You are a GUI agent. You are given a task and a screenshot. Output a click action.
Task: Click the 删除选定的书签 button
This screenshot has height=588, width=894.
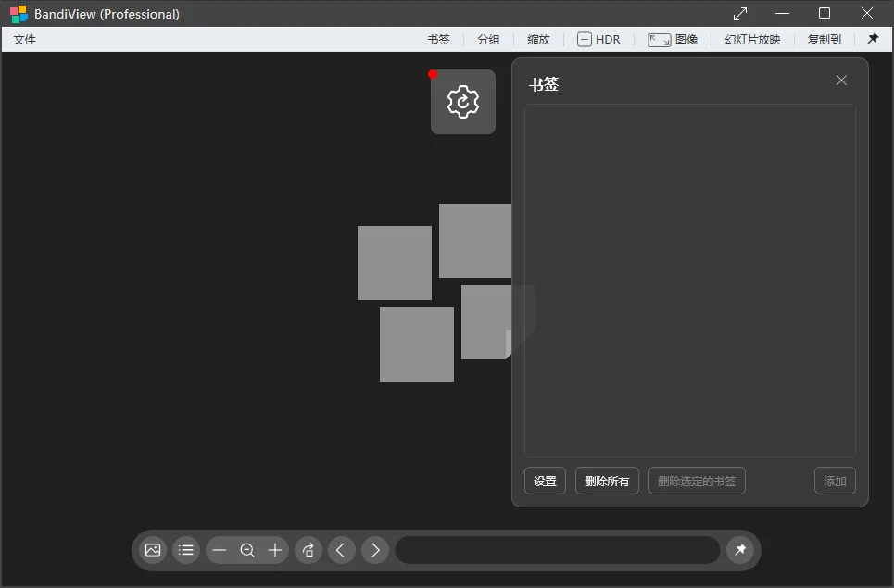697,481
